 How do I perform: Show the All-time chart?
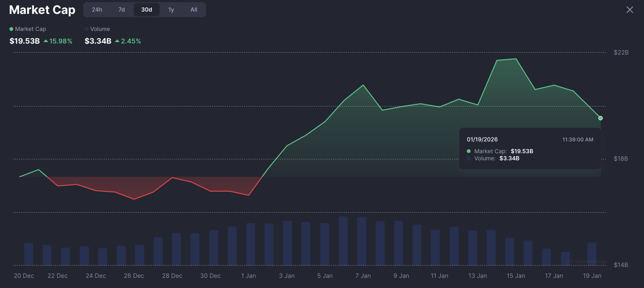click(x=193, y=10)
